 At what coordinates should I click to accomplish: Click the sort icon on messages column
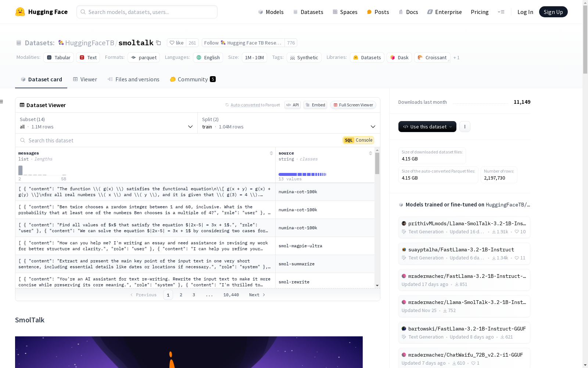pyautogui.click(x=271, y=153)
